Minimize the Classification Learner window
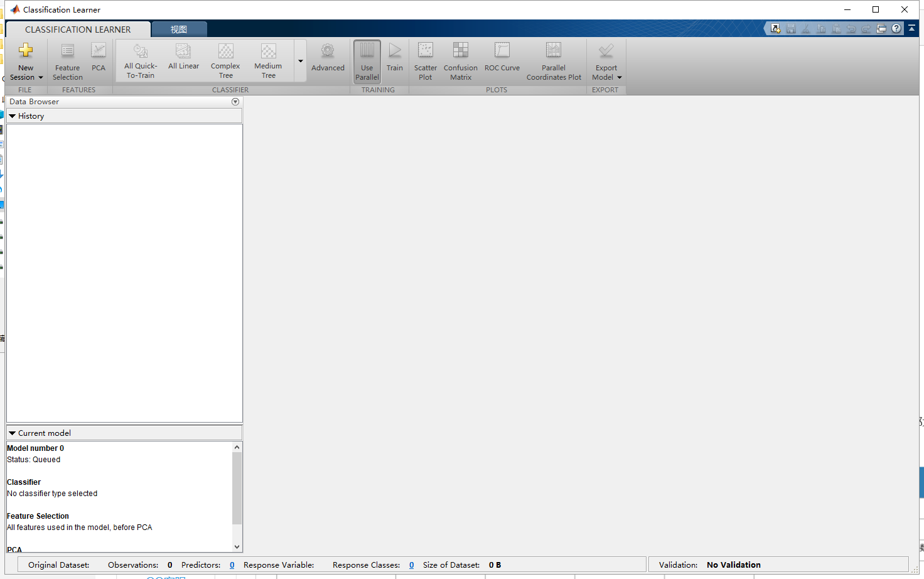This screenshot has height=579, width=924. (847, 9)
